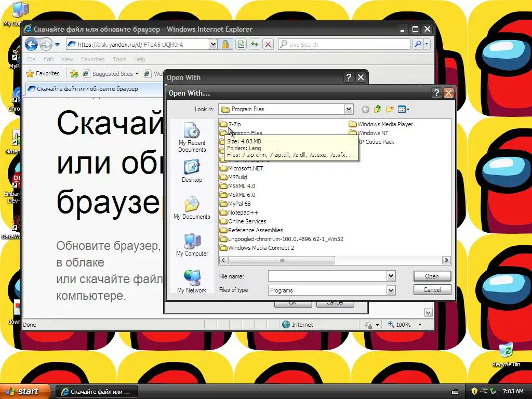This screenshot has width=532, height=399.
Task: Click the Live Search magnifier button
Action: [x=418, y=44]
